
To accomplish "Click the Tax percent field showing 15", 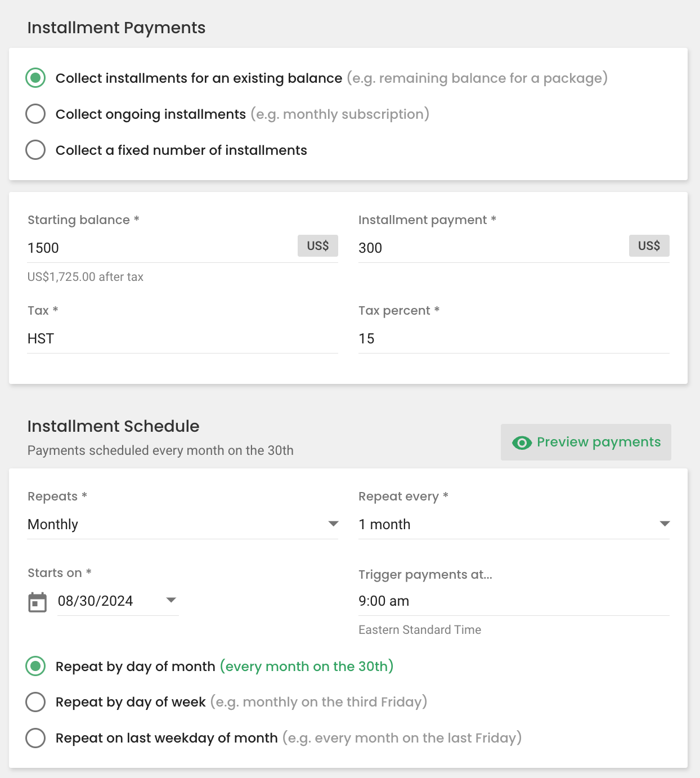I will pyautogui.click(x=514, y=339).
